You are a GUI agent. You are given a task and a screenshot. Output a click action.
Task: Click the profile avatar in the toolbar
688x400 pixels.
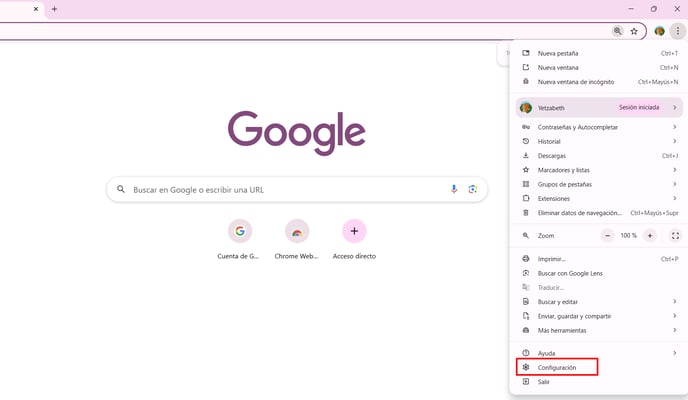(x=659, y=31)
